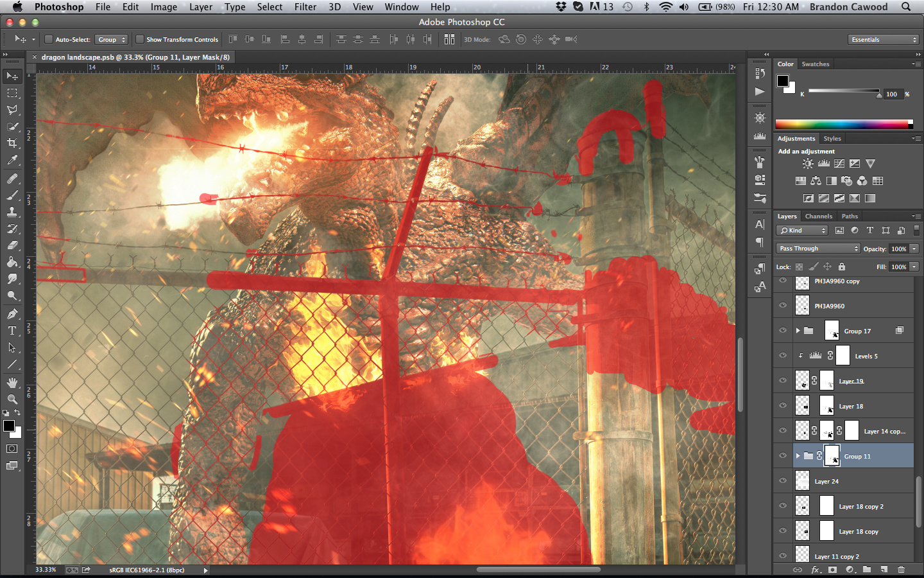Hide the Levels 5 adjustment layer
The image size is (924, 578).
point(783,356)
